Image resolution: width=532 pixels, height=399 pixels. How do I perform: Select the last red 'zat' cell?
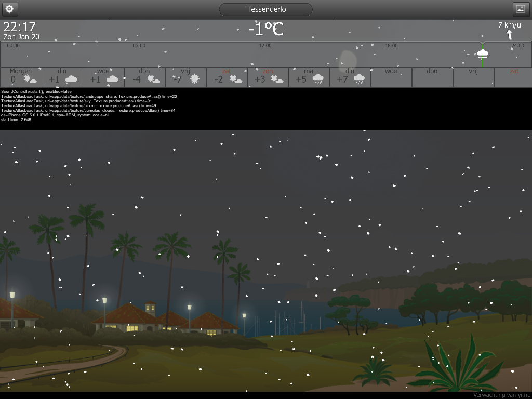click(x=513, y=77)
